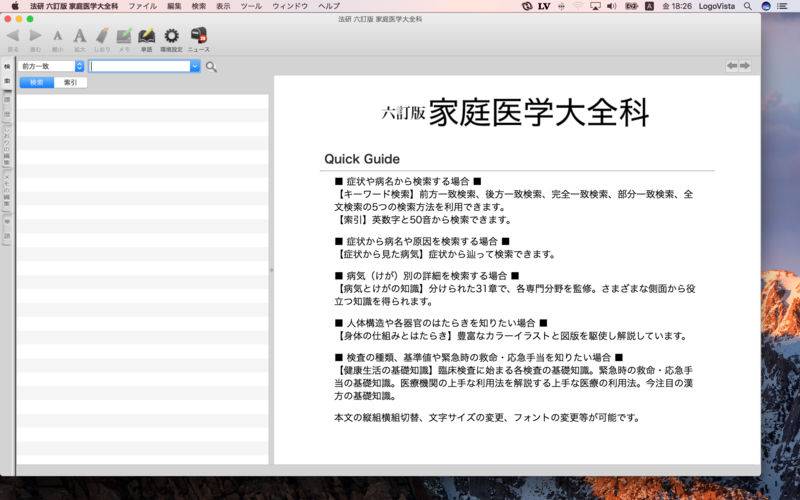Image resolution: width=800 pixels, height=500 pixels.
Task: Click the 人体構造や各器官のはたらきを知りたい場合 heading
Action: pyautogui.click(x=441, y=322)
